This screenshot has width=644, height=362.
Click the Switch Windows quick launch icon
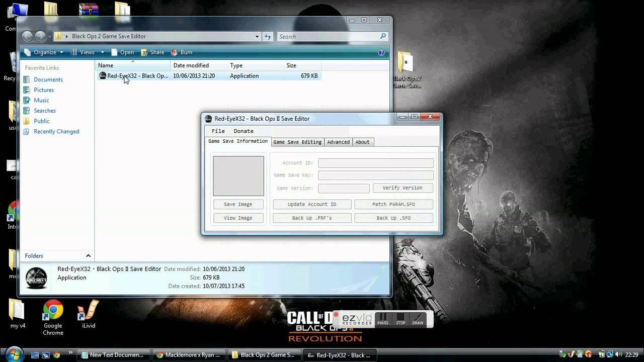pos(46,355)
